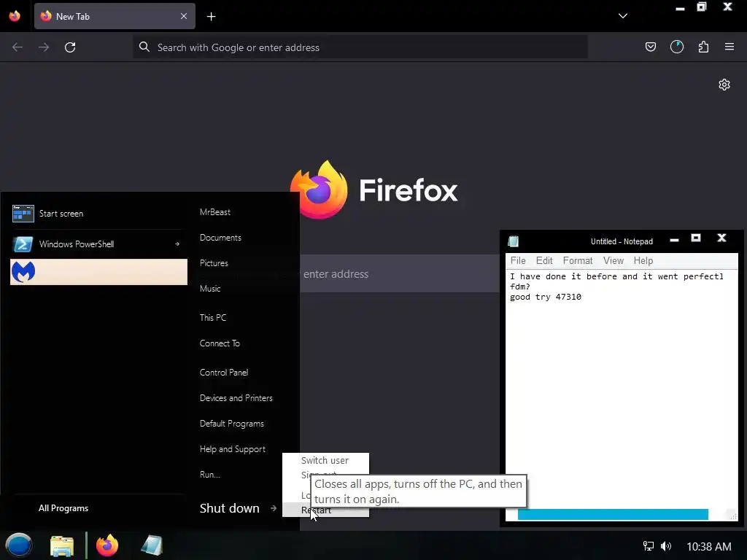Open network tray icon
This screenshot has height=560, width=747.
point(648,546)
